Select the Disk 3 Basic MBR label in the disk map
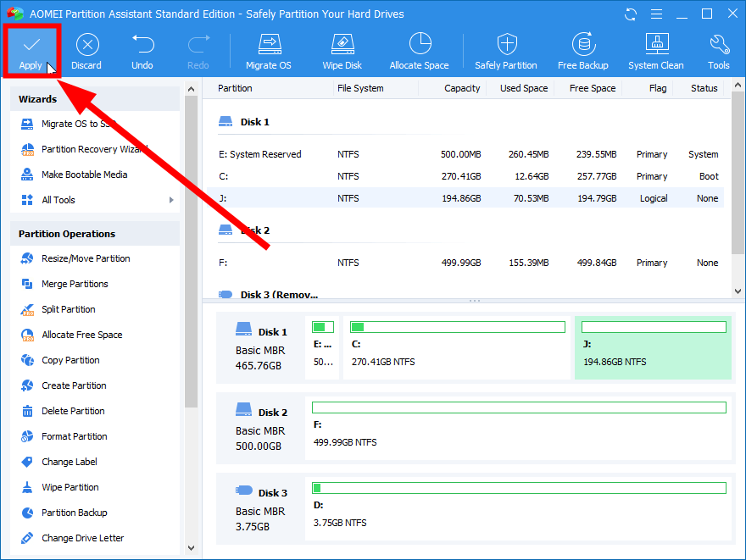This screenshot has height=560, width=746. click(x=261, y=508)
